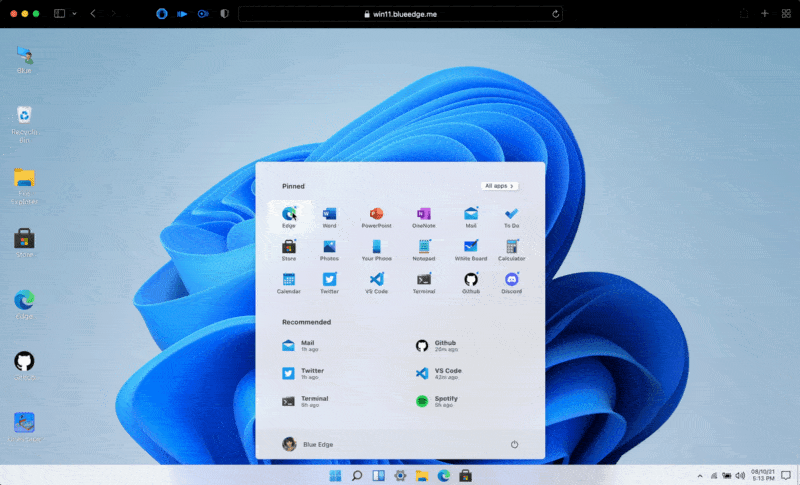Select the Edge desktop shortcut

(x=24, y=304)
